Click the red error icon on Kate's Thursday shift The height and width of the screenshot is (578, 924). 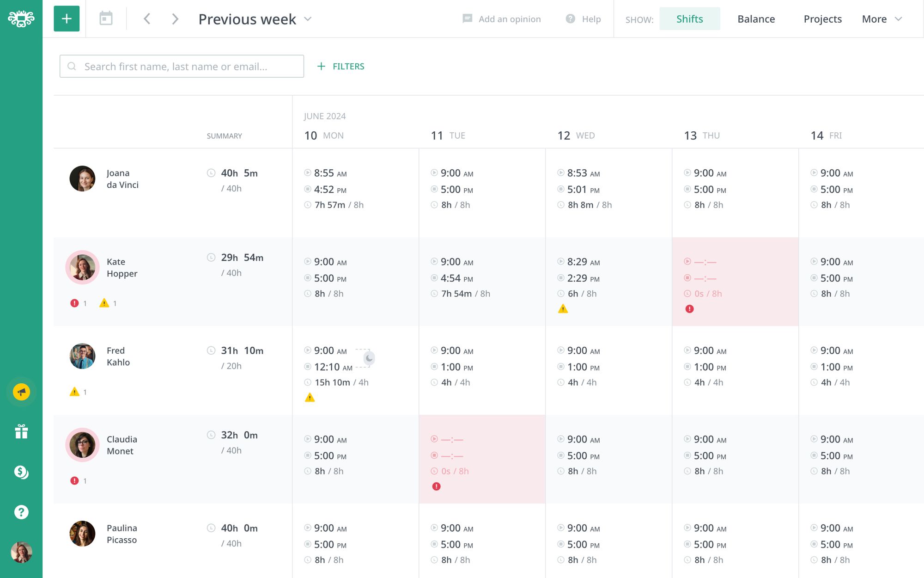tap(689, 308)
